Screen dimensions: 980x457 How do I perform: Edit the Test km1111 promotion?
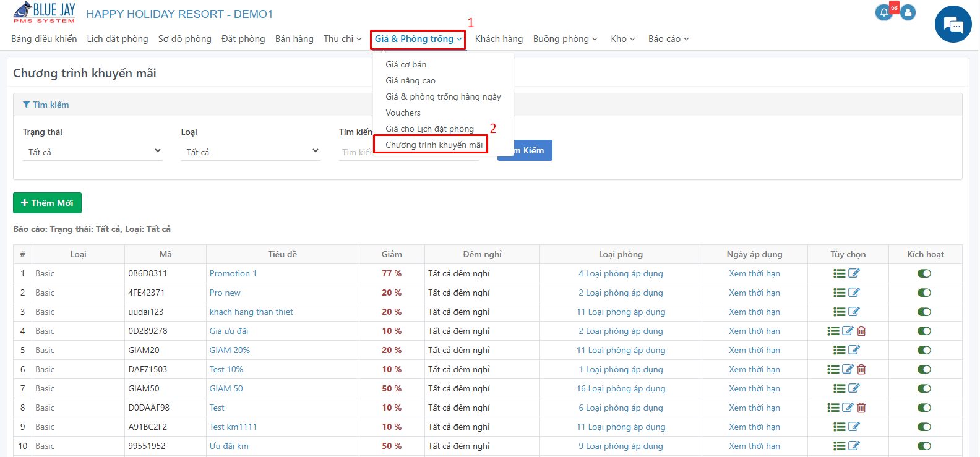[854, 427]
